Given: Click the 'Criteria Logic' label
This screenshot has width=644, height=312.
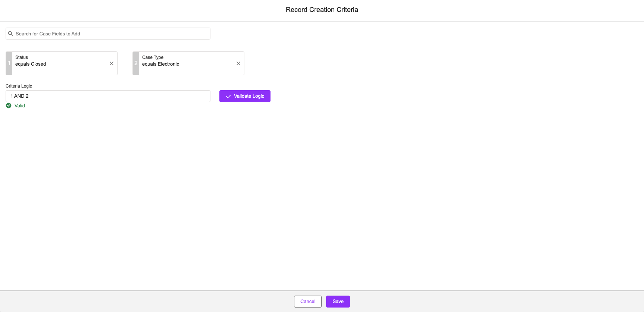Looking at the screenshot, I should [19, 86].
